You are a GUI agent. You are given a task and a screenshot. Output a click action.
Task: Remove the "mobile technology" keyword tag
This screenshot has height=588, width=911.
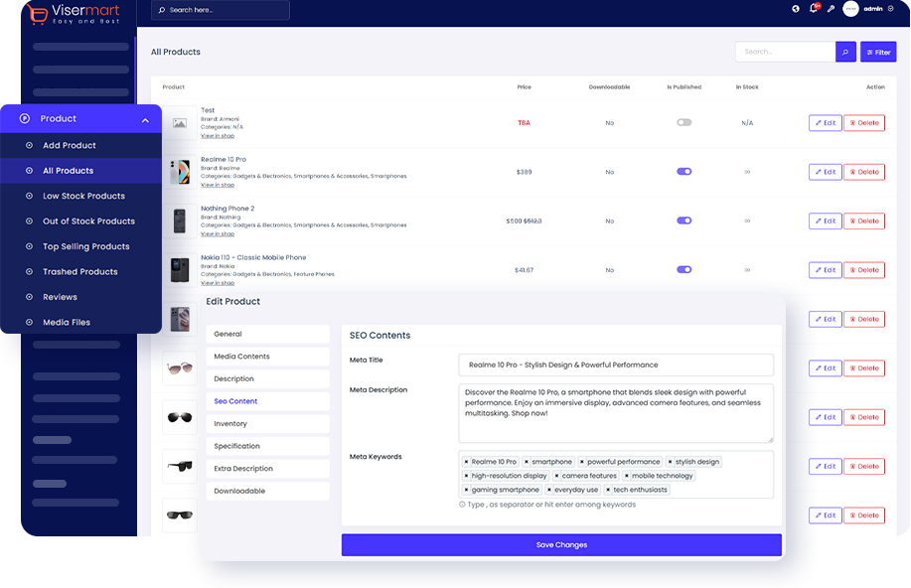point(626,476)
